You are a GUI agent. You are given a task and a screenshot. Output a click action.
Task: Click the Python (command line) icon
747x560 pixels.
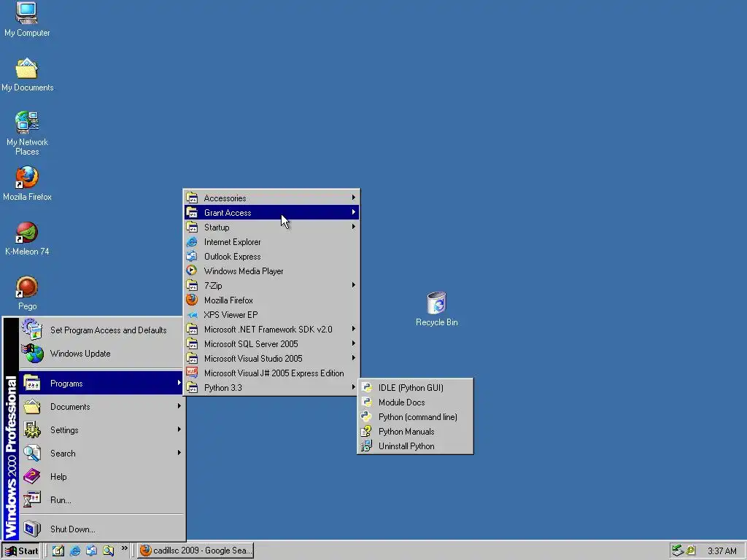point(366,416)
